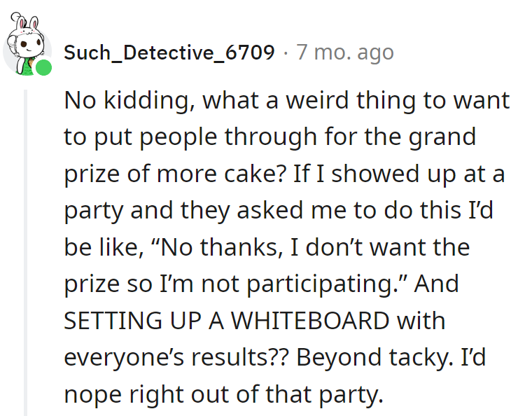Click the "7 mo. ago" timestamp
The width and height of the screenshot is (532, 416).
tap(345, 53)
